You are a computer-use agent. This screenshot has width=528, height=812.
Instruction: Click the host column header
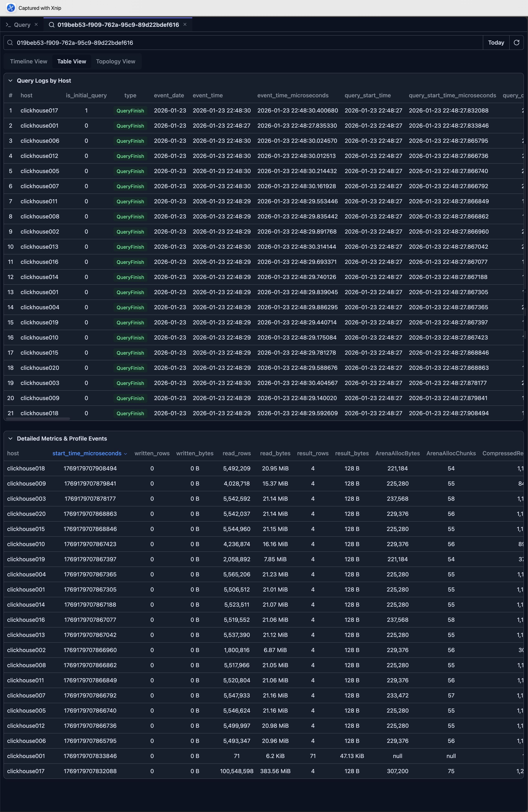tap(26, 95)
